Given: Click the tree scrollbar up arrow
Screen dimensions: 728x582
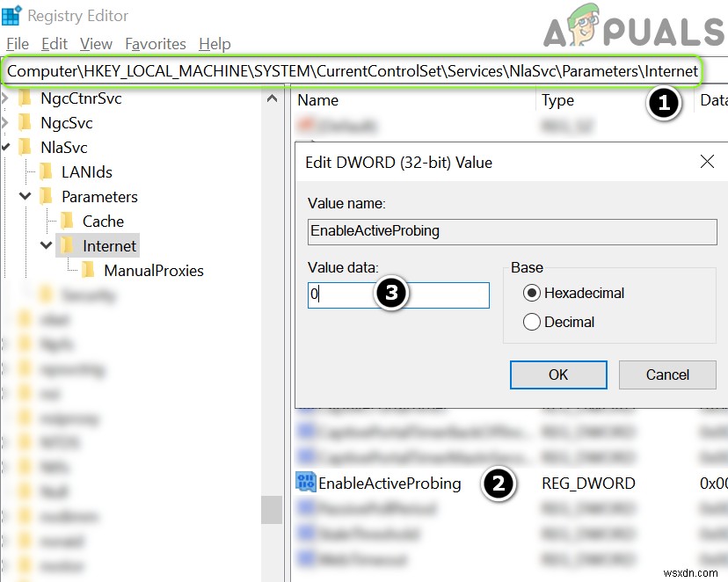Looking at the screenshot, I should (x=272, y=98).
